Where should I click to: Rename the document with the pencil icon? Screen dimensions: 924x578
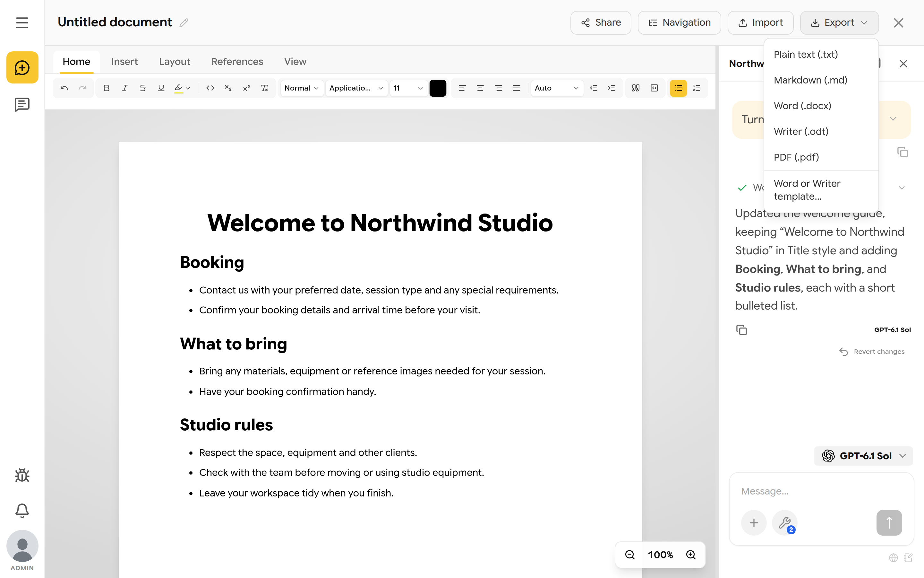click(184, 22)
